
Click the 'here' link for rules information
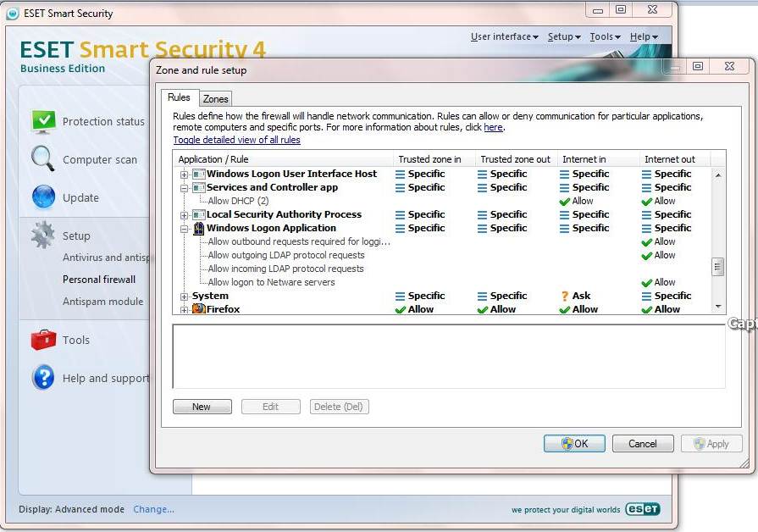tap(493, 127)
